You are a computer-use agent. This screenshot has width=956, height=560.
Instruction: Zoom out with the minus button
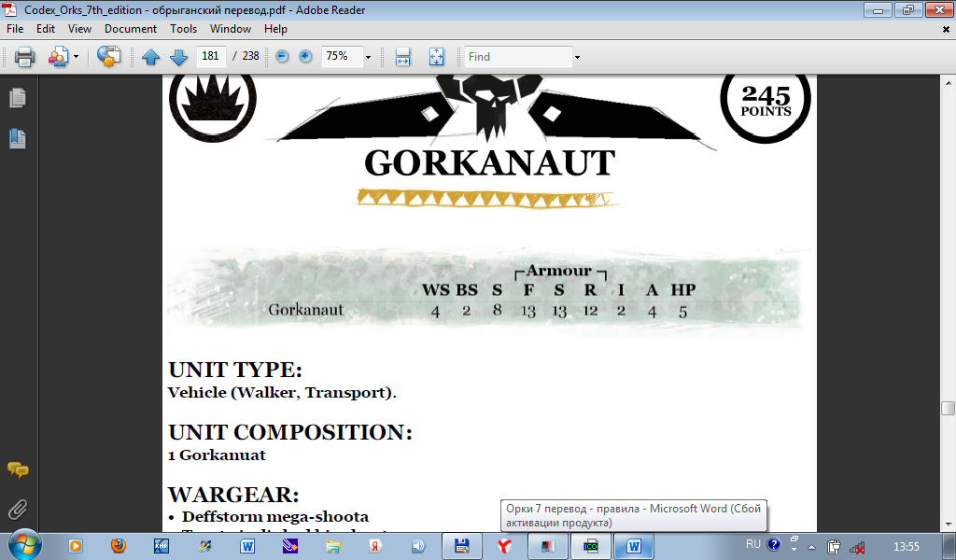(282, 56)
